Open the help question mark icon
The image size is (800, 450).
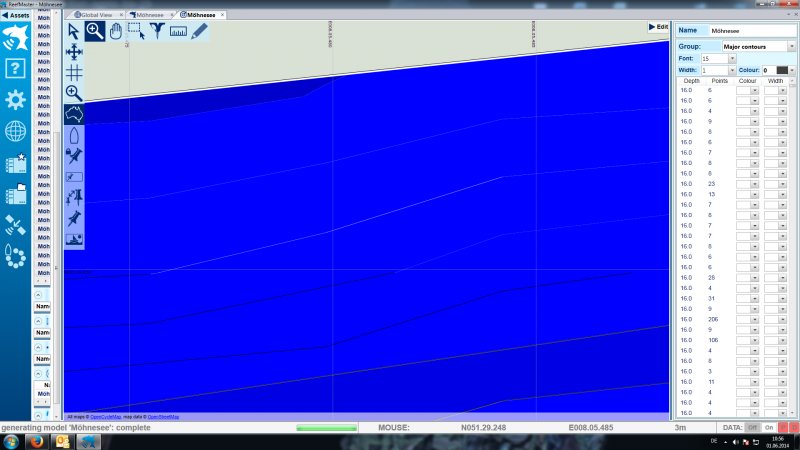tap(15, 68)
